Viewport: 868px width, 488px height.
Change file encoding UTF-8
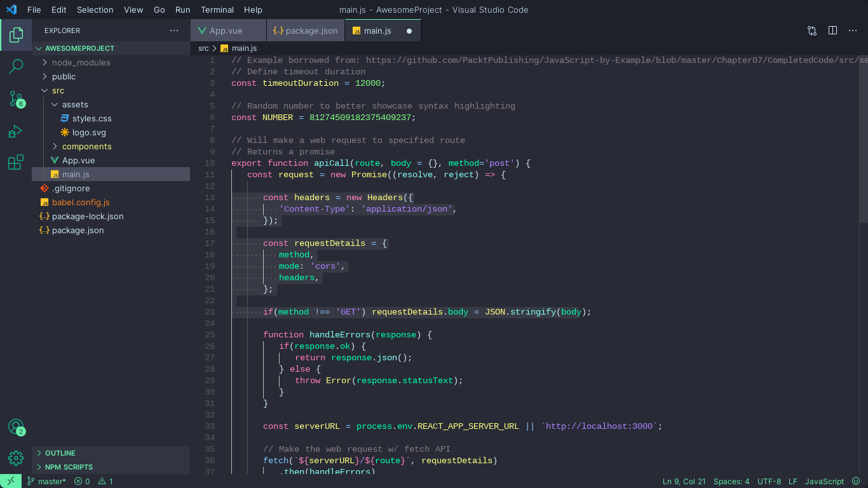pos(770,481)
